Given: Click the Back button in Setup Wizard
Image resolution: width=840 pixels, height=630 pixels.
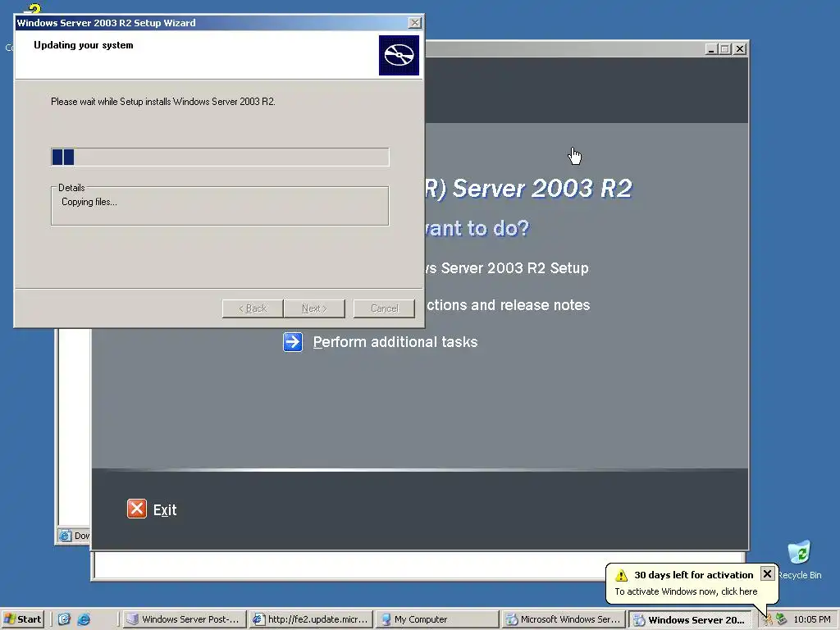Looking at the screenshot, I should (253, 308).
